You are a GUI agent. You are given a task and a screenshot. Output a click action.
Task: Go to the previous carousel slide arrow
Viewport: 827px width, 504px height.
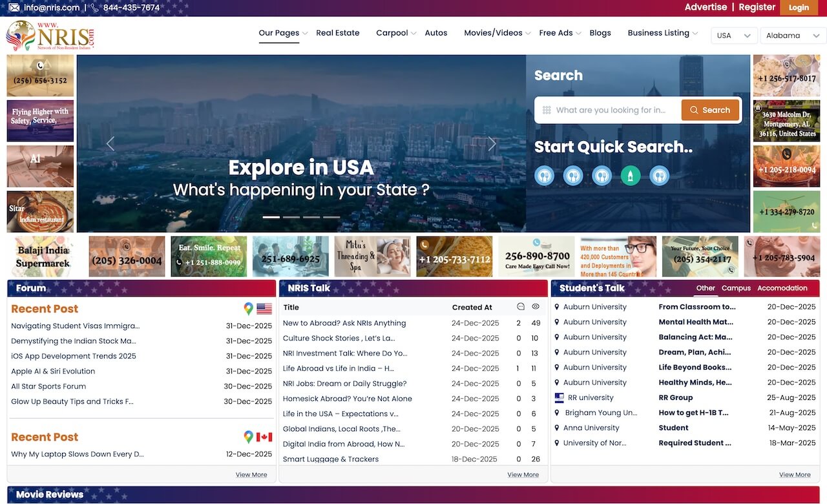click(x=110, y=144)
